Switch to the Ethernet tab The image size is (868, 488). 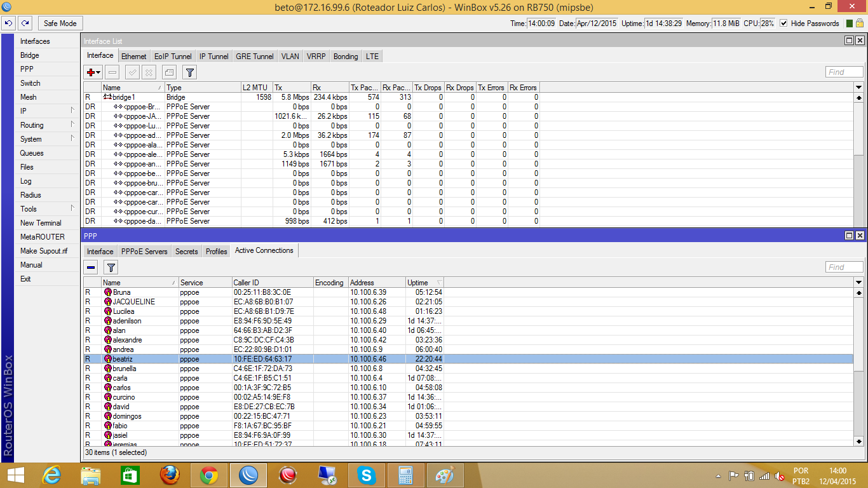[x=134, y=57]
